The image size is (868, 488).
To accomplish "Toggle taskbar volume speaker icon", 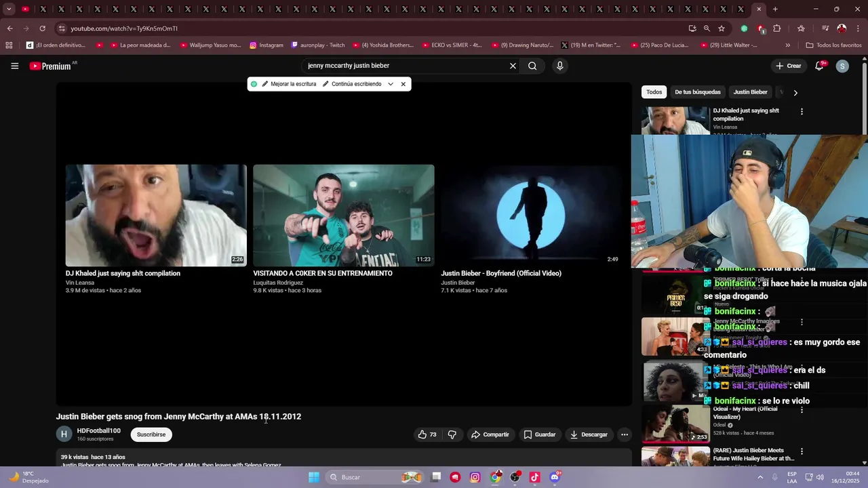I will [819, 477].
